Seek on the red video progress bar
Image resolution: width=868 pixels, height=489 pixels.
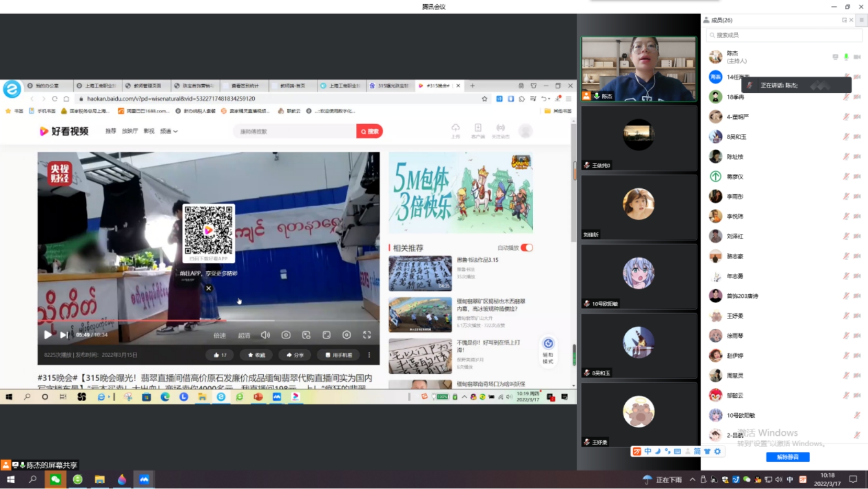tap(208, 320)
